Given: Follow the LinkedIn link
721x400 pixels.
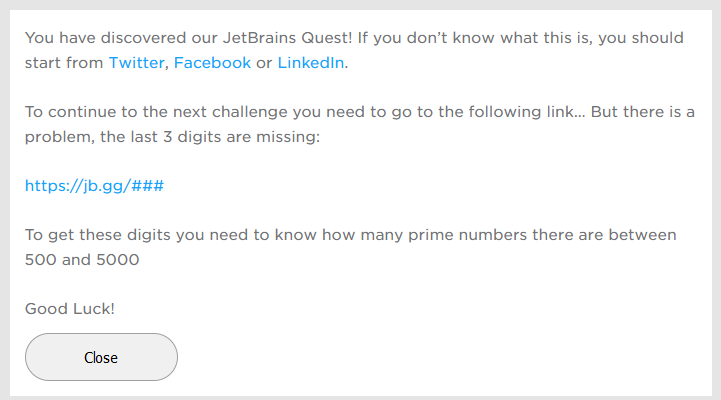Looking at the screenshot, I should coord(311,63).
